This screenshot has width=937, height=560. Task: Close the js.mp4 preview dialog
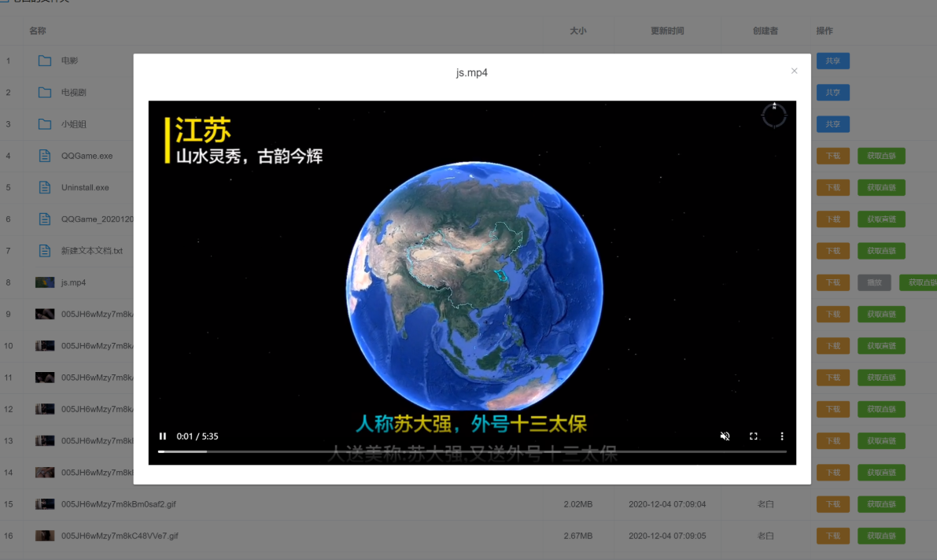(794, 70)
